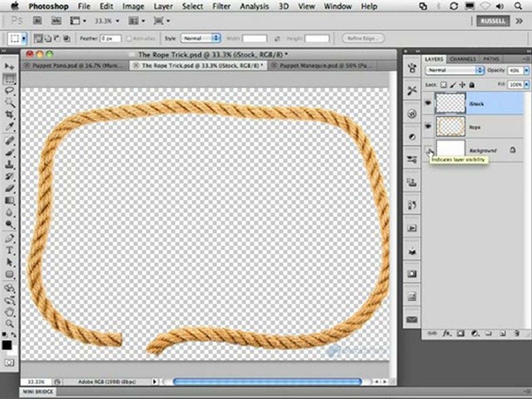
Task: Open the Screen Mode dropdown
Action: click(161, 21)
